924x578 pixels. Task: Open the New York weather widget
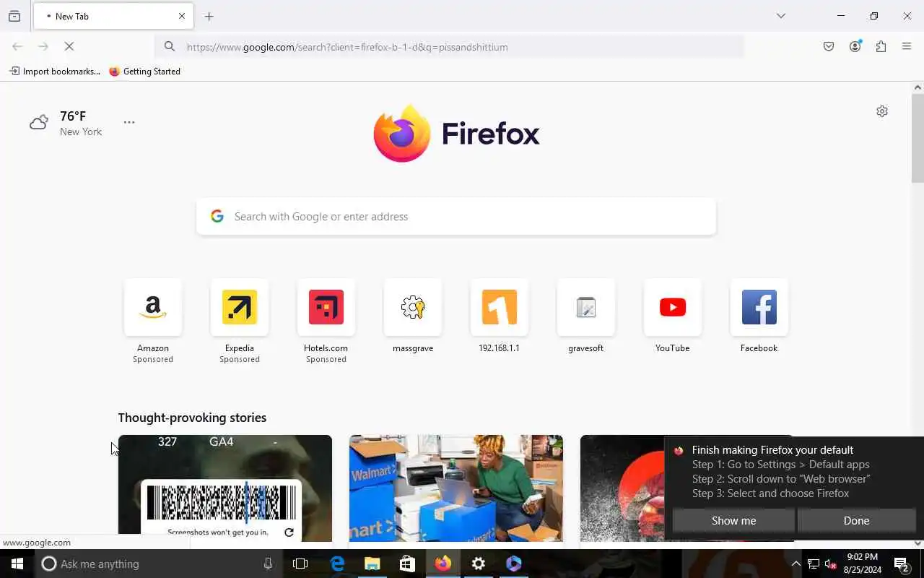pyautogui.click(x=66, y=123)
